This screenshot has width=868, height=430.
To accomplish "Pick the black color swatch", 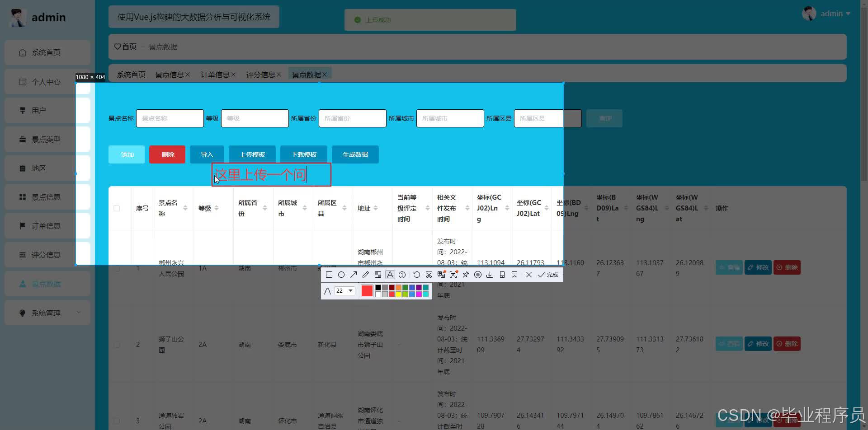I will 378,287.
